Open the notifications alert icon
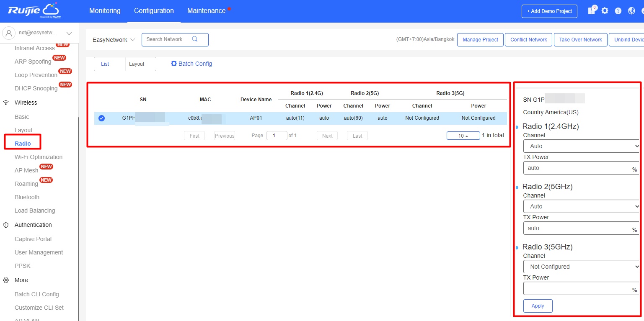Viewport: 644px width, 321px height. (591, 11)
